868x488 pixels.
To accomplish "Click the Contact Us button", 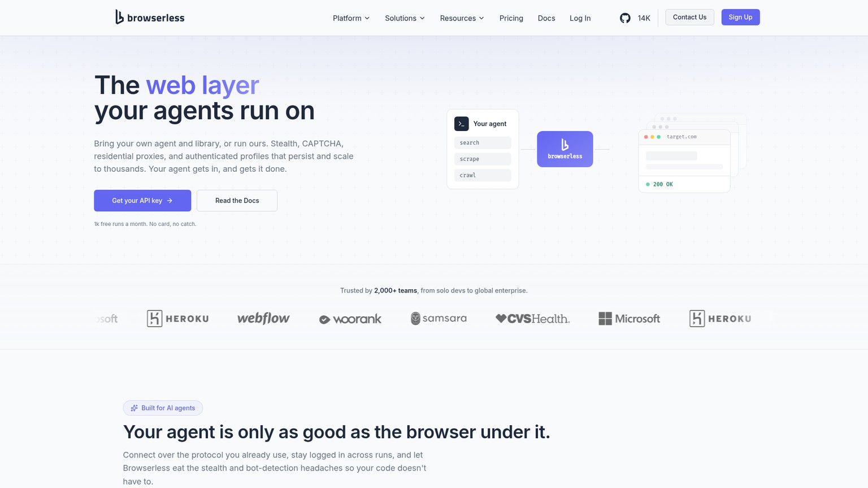I will [x=689, y=17].
